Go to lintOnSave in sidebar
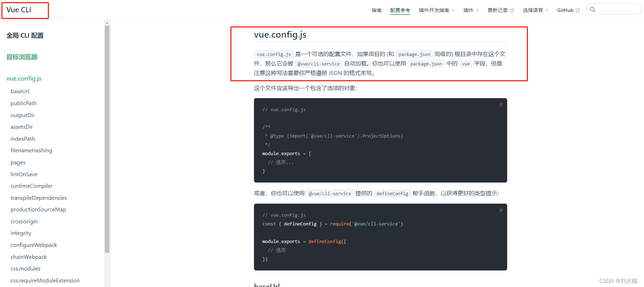Image resolution: width=644 pixels, height=287 pixels. 24,174
